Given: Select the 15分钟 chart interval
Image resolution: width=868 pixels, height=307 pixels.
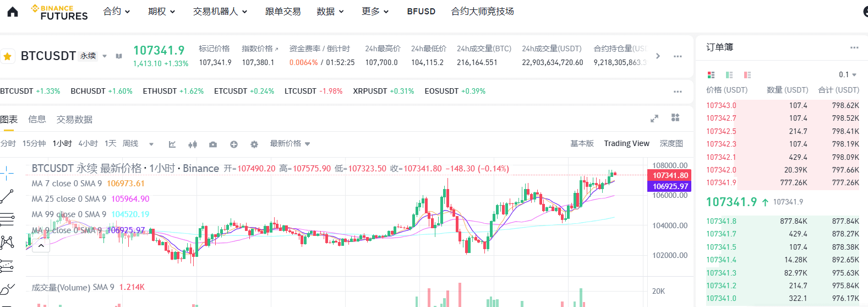Looking at the screenshot, I should tap(34, 143).
